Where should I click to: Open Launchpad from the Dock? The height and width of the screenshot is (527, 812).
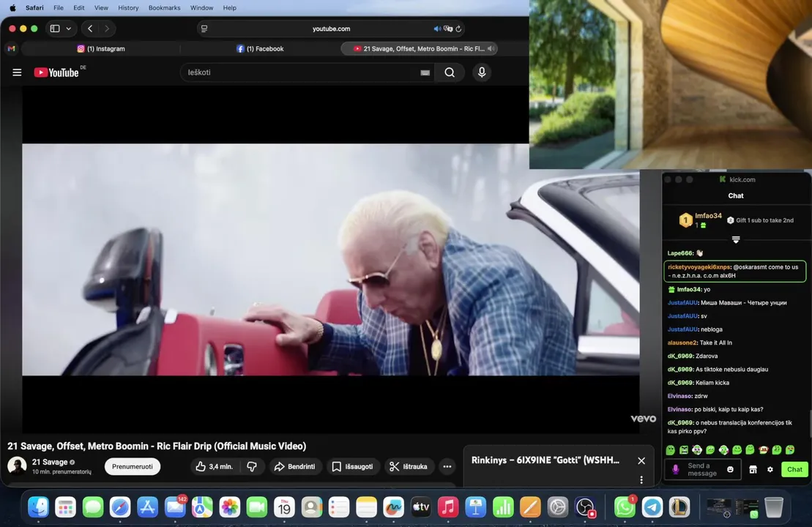pyautogui.click(x=66, y=507)
